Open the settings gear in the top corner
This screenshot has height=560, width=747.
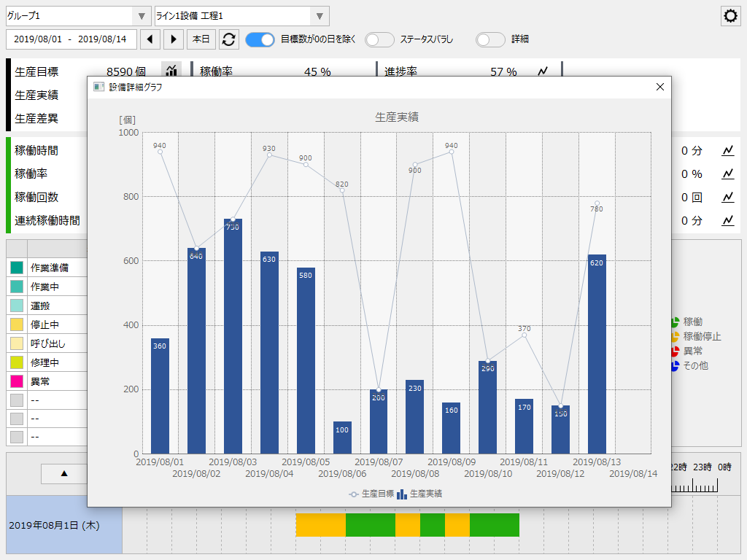(x=730, y=15)
